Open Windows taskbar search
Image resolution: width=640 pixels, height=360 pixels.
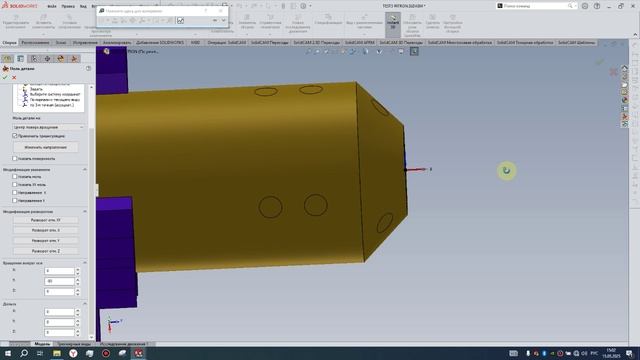(24, 353)
